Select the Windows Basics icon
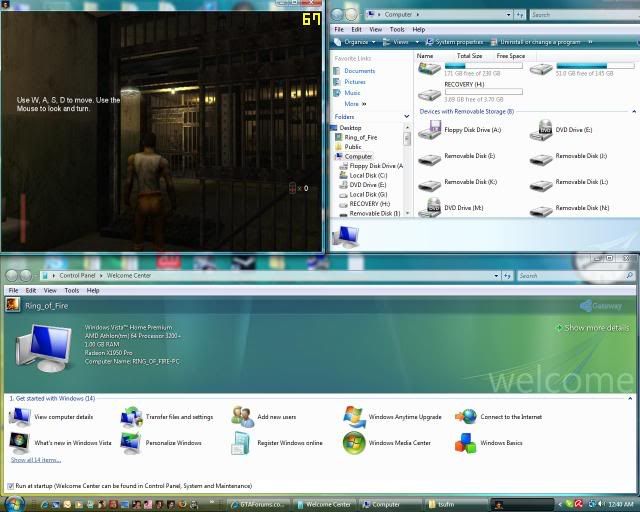 (466, 442)
